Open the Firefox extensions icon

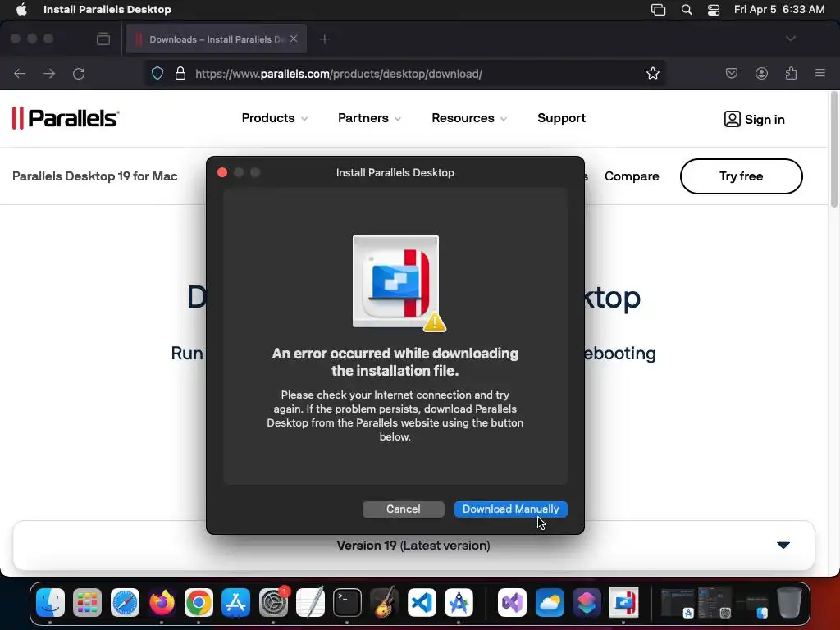[792, 73]
